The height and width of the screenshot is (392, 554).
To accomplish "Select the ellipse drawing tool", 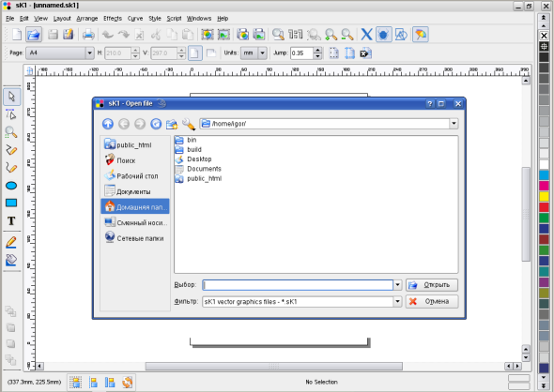I will click(11, 186).
